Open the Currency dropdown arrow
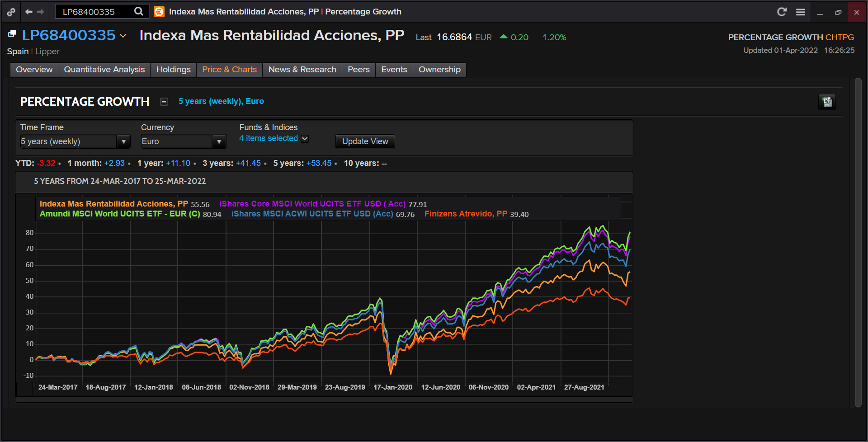868x442 pixels. click(219, 141)
